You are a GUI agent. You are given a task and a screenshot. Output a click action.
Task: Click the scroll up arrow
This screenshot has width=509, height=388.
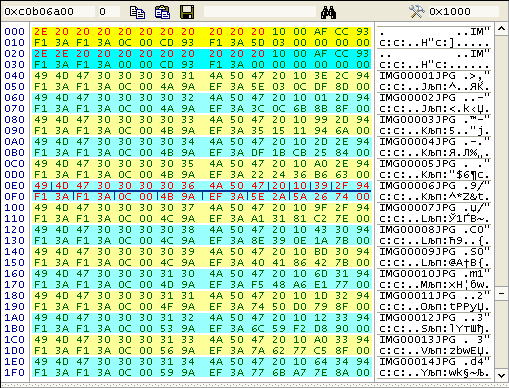point(501,29)
